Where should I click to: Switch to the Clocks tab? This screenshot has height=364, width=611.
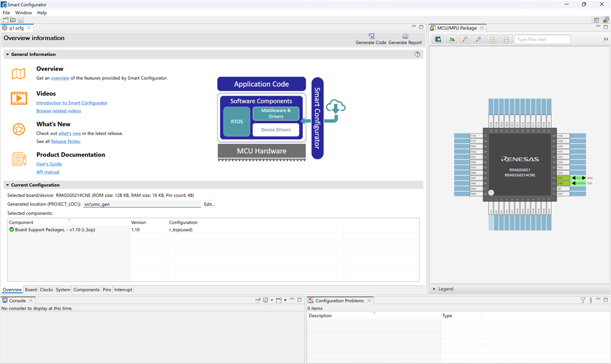(46, 290)
